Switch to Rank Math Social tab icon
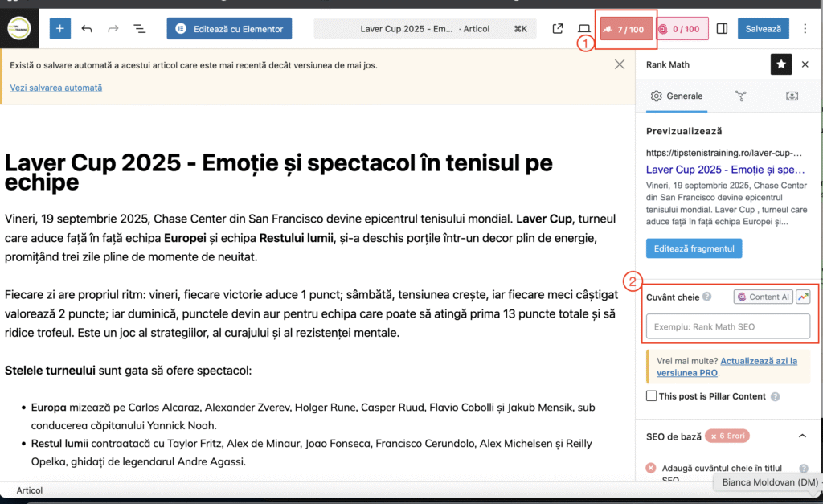The height and width of the screenshot is (504, 823). 792,96
